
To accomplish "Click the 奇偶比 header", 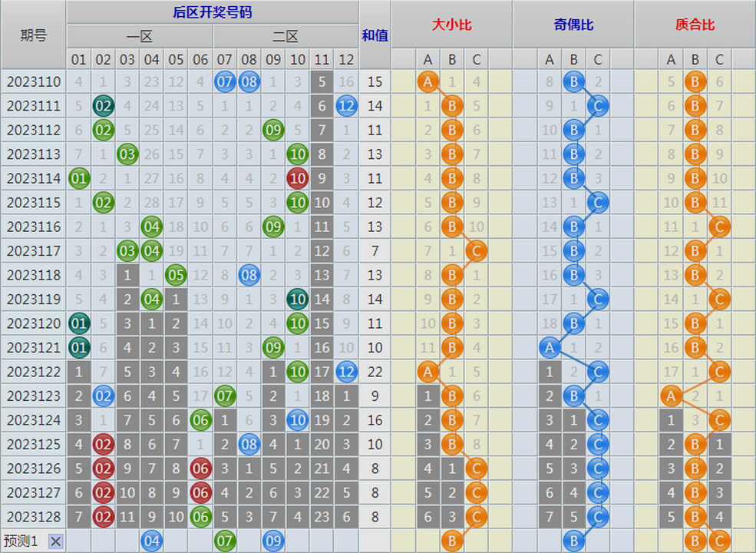I will [x=573, y=24].
